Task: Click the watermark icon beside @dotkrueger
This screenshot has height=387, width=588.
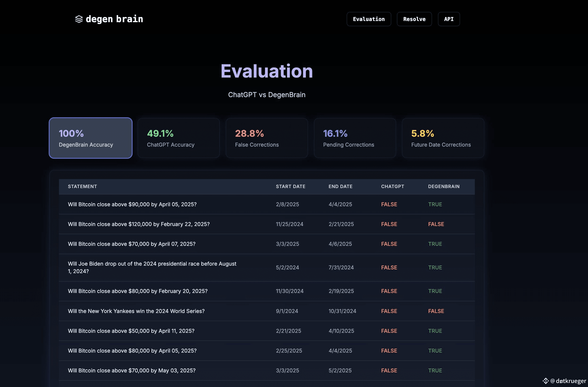Action: pos(546,381)
